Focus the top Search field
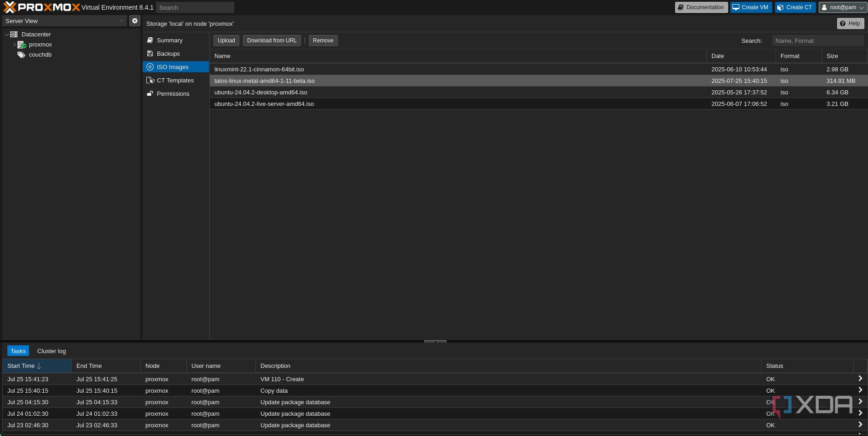 195,7
